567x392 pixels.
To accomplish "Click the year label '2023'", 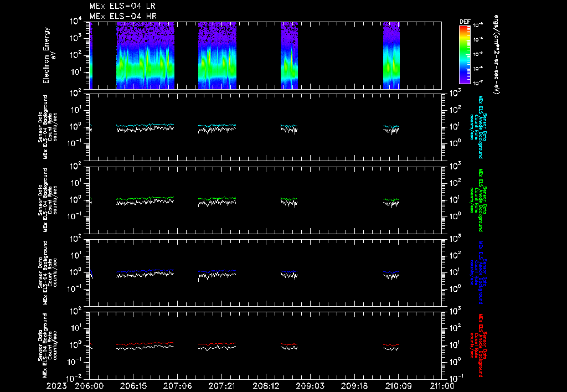I will [57, 386].
